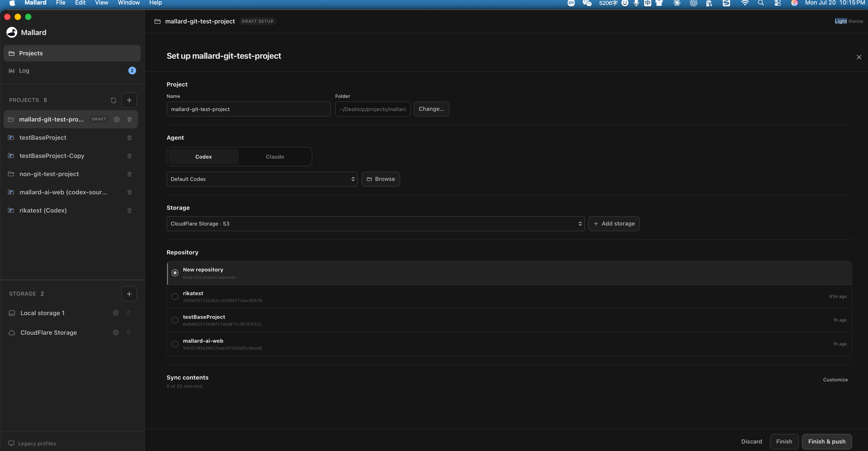
Task: Open the Mallard app menu
Action: pos(35,3)
